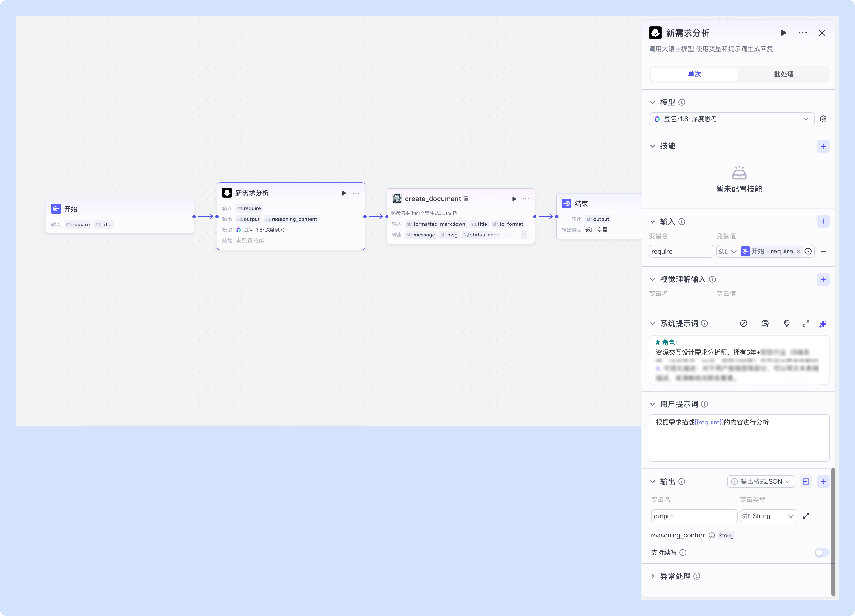Click import JSON icon in output section
The width and height of the screenshot is (855, 616).
(805, 482)
